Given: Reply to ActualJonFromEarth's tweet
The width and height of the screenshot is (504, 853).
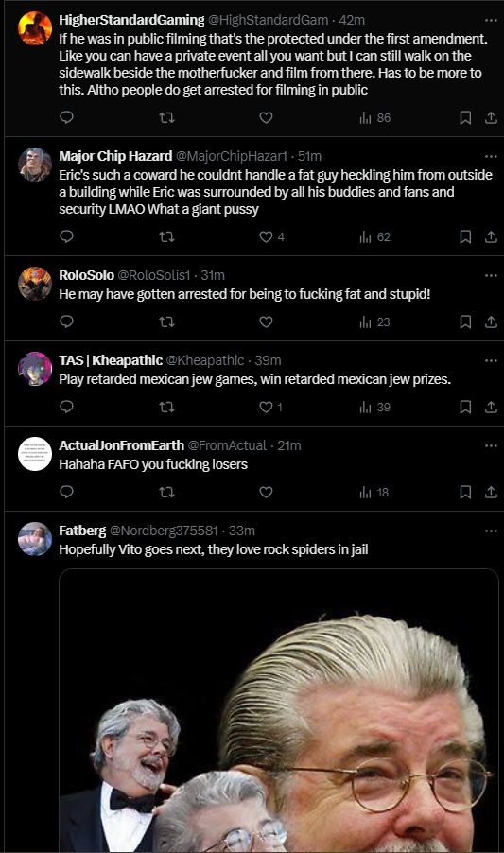Looking at the screenshot, I should pos(66,492).
